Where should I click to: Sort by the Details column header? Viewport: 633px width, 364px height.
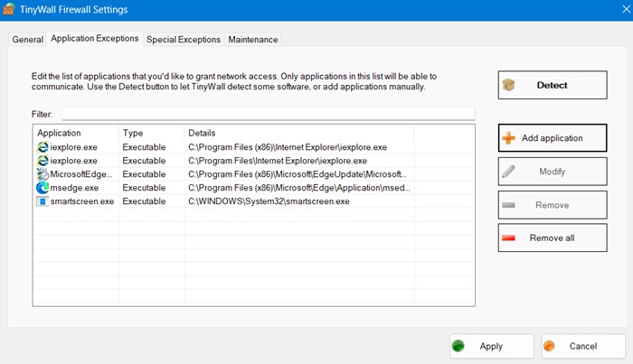coord(299,133)
